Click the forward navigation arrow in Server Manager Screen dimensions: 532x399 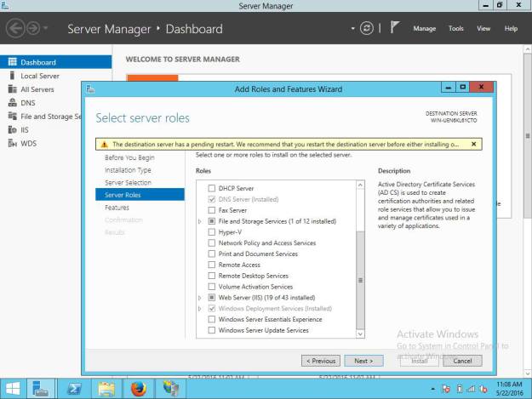[x=33, y=28]
